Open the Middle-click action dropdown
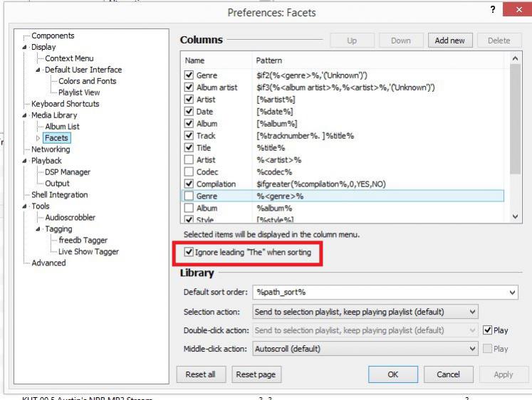Screen dimensions: 532x400 click(x=472, y=349)
